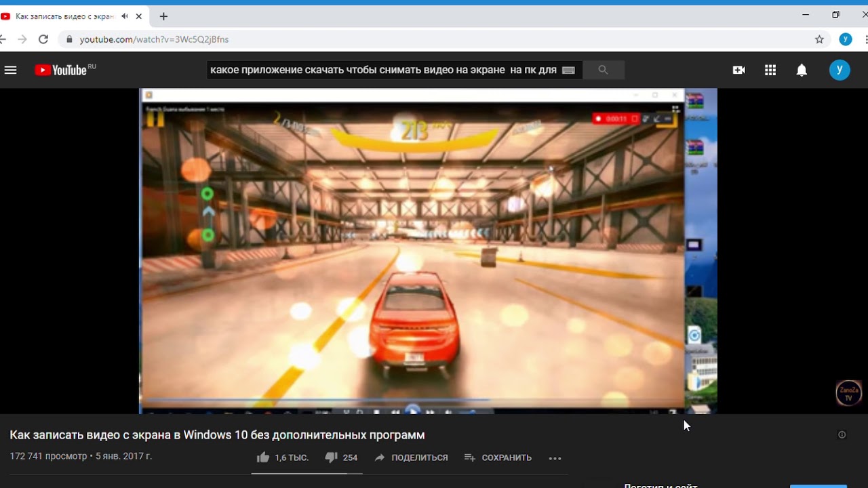Open the more actions three-dot menu
Screen dimensions: 868x488
[x=555, y=458]
